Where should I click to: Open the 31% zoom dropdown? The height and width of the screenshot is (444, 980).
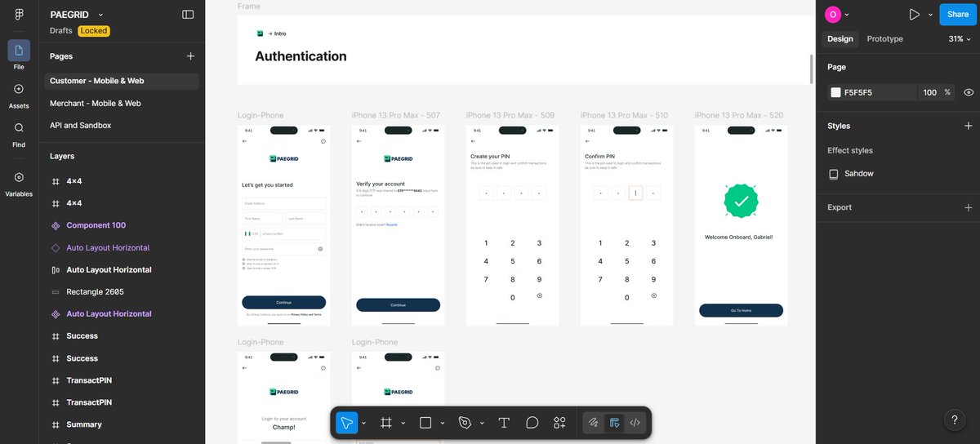pyautogui.click(x=960, y=38)
